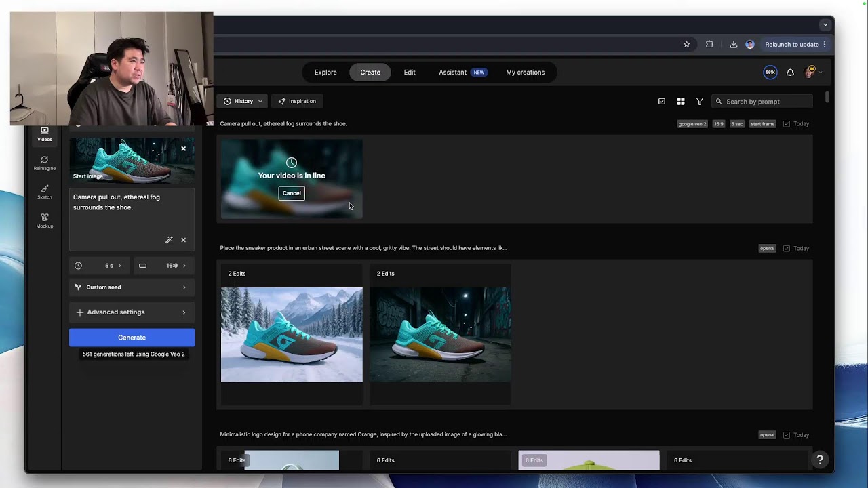
Task: Clear the prompt text with X icon
Action: point(183,240)
